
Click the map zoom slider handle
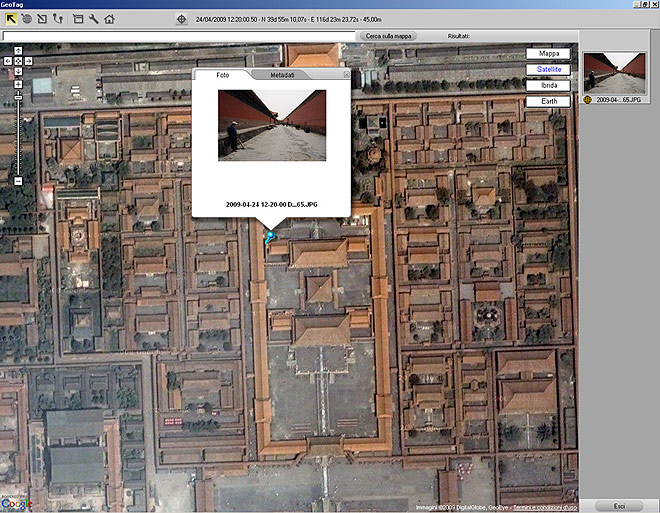pos(18,98)
